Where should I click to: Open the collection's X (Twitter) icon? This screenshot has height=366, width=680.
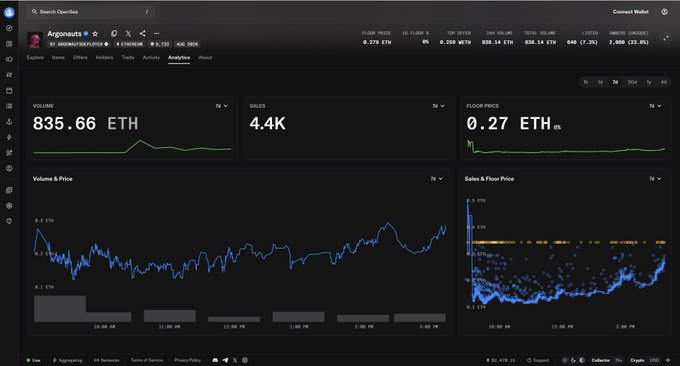[x=128, y=33]
